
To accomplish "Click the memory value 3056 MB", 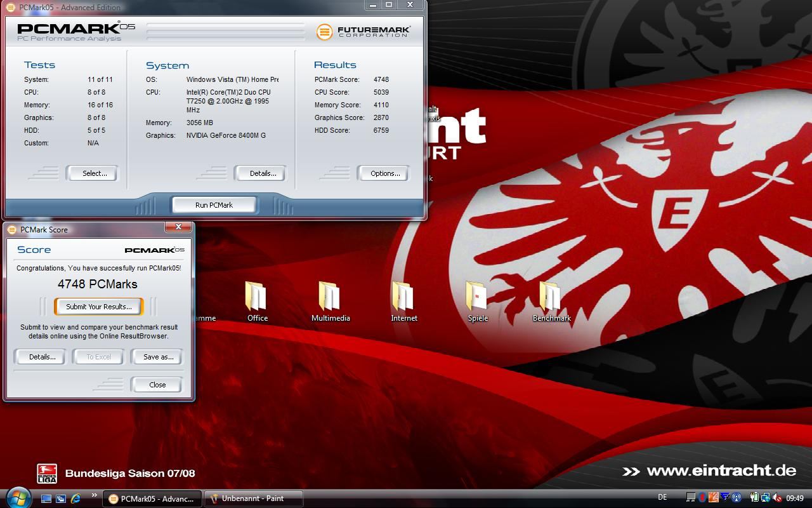I will tap(200, 123).
